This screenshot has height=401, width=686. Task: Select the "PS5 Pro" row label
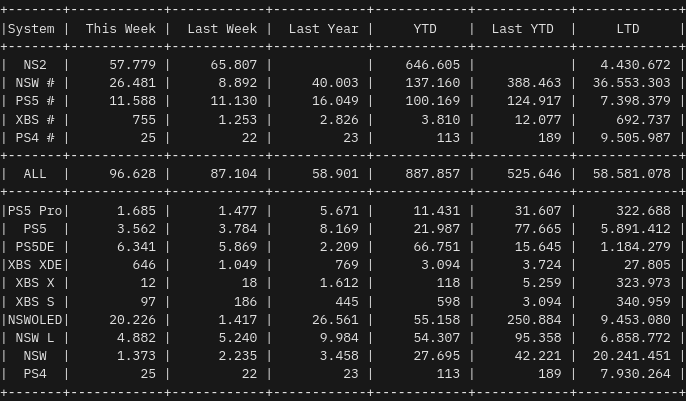(35, 211)
